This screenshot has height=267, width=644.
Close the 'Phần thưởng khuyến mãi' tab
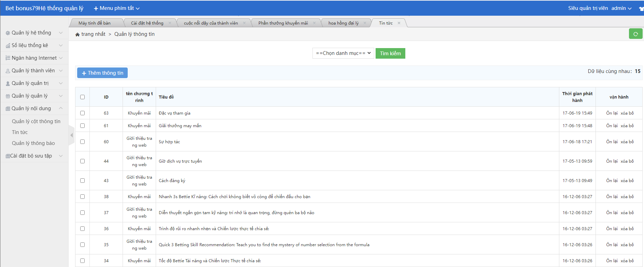[314, 23]
